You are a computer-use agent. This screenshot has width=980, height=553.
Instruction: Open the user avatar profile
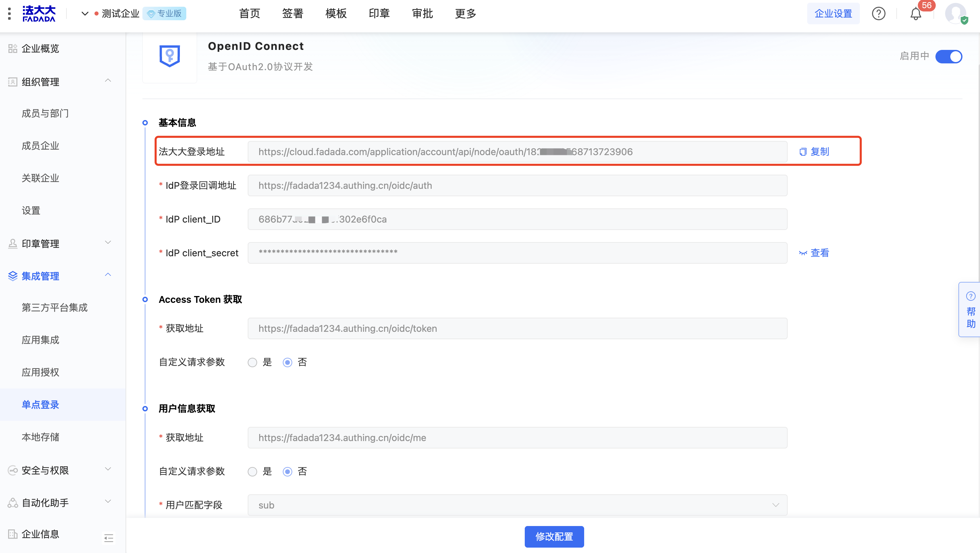click(x=956, y=14)
